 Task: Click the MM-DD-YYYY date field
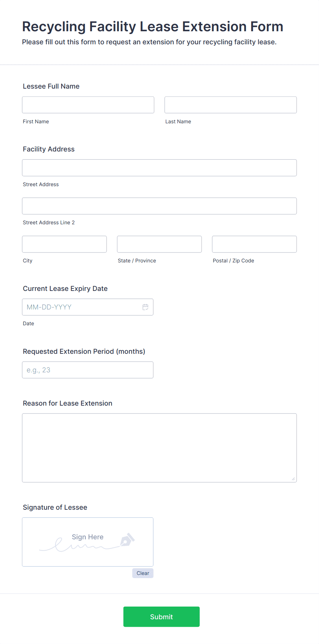coord(88,307)
